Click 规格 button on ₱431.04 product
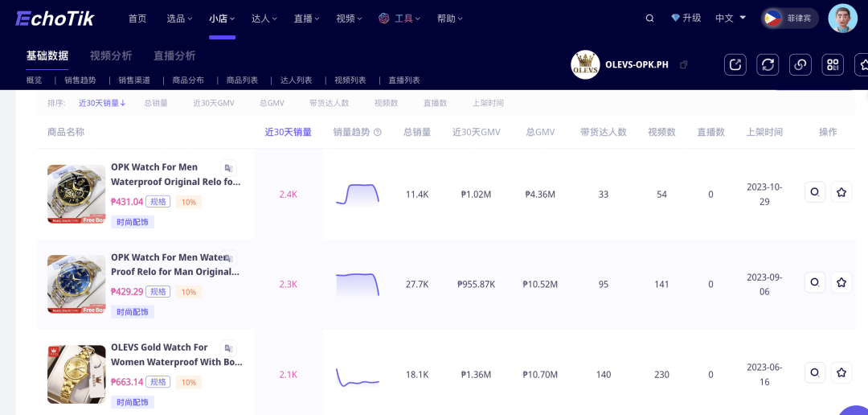 point(158,202)
